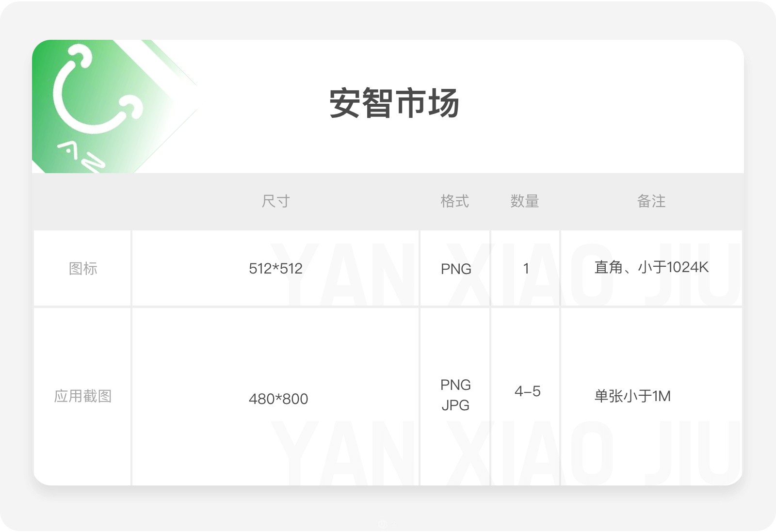The height and width of the screenshot is (532, 776).
Task: Click the 单张小于1M note
Action: point(632,396)
